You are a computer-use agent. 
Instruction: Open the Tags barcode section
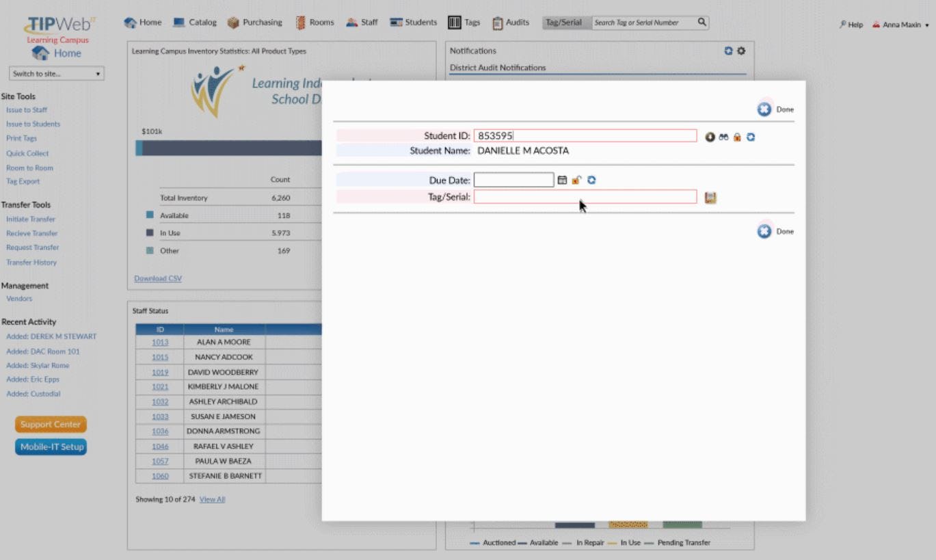(x=464, y=22)
